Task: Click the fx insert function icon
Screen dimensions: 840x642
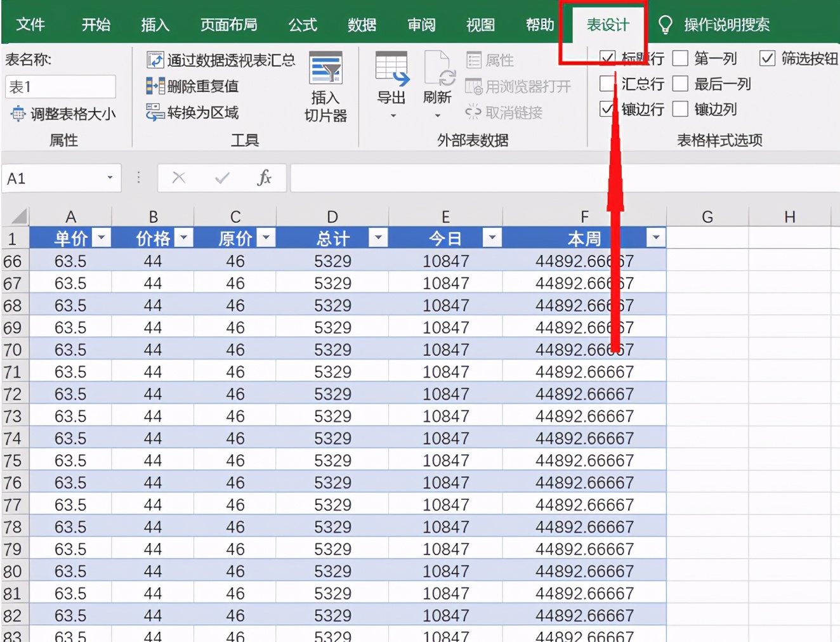Action: pos(264,178)
